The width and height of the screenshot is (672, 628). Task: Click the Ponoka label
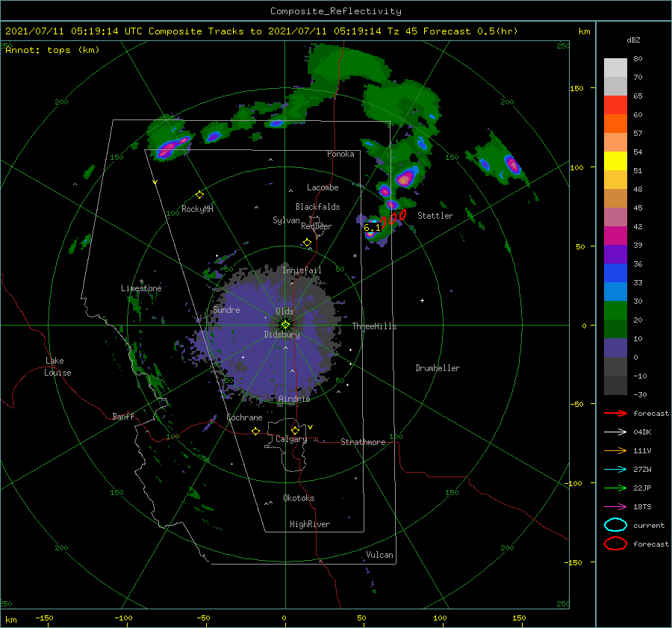coord(340,154)
